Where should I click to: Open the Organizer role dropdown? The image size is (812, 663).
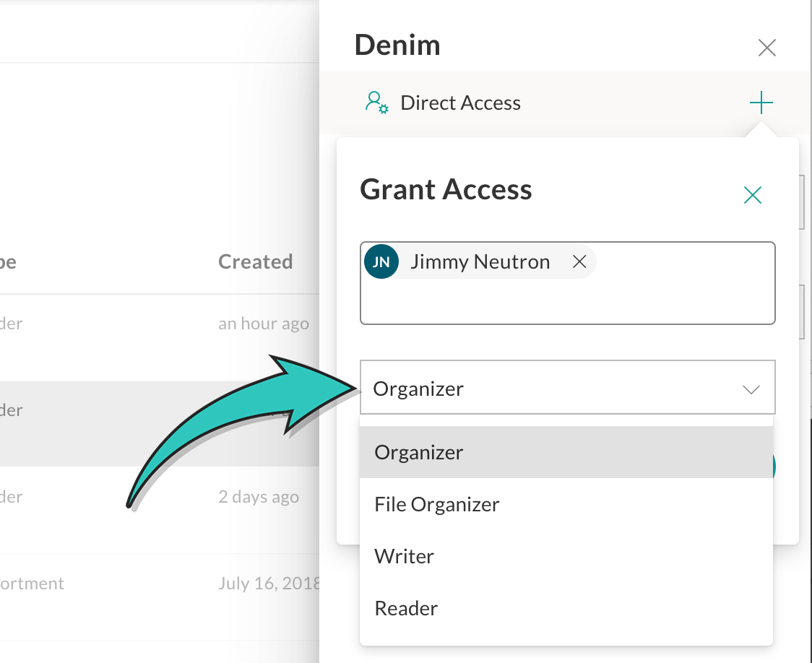567,387
